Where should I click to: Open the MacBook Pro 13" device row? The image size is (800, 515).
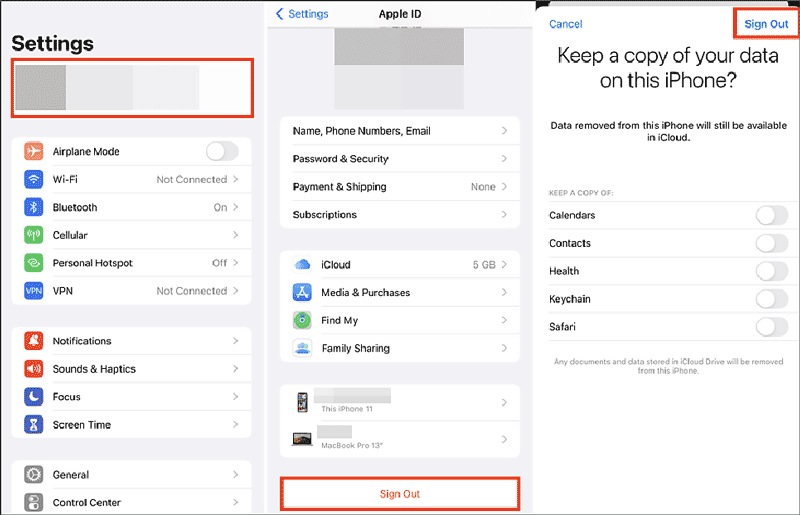399,439
